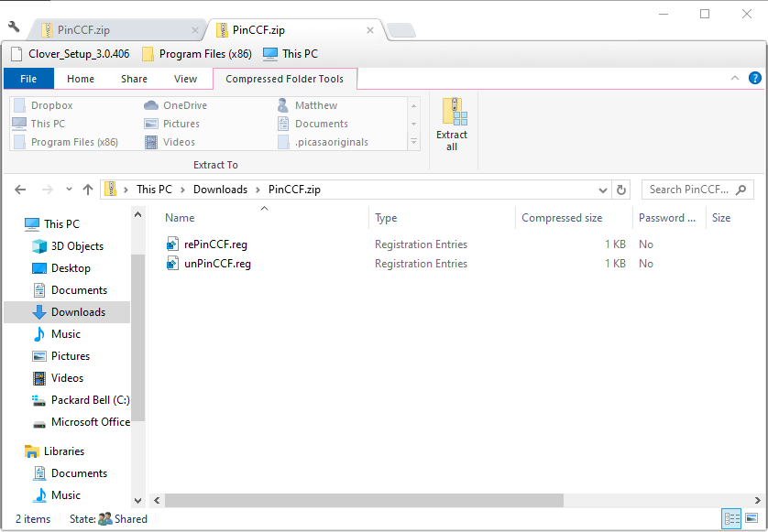Choose Dropbox as extract destination

point(42,105)
